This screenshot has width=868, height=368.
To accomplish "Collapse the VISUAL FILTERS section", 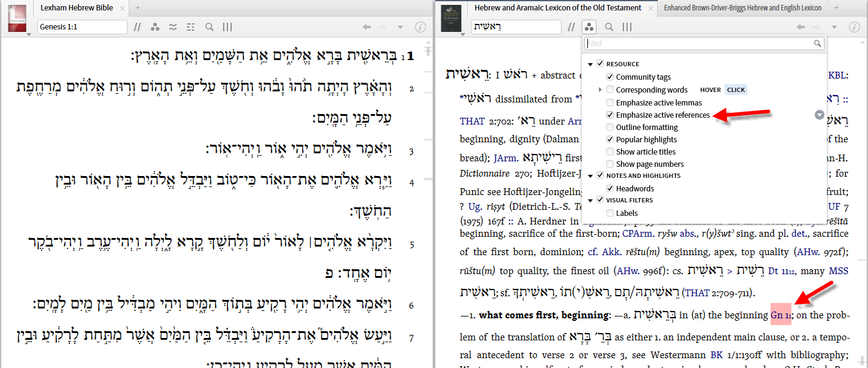I will (590, 200).
